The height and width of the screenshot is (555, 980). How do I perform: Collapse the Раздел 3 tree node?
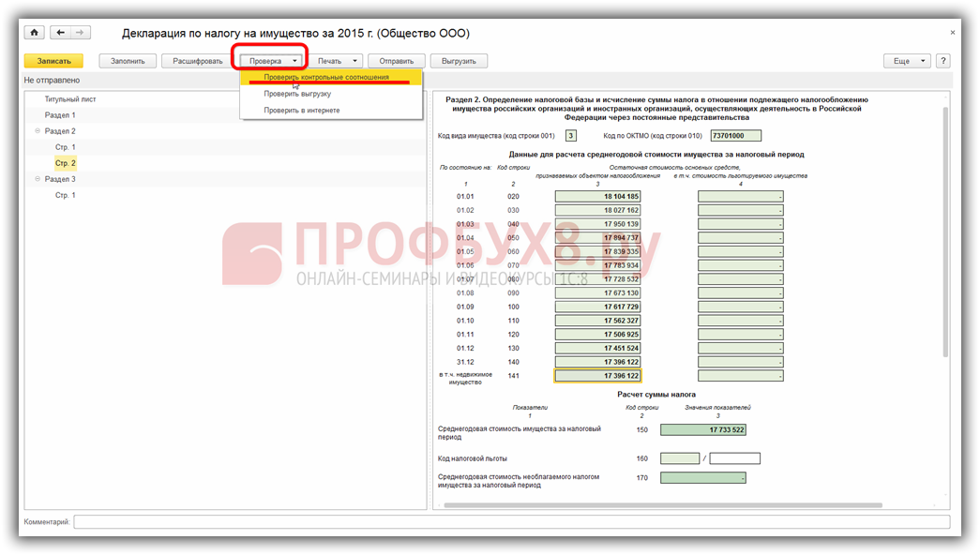(x=38, y=179)
